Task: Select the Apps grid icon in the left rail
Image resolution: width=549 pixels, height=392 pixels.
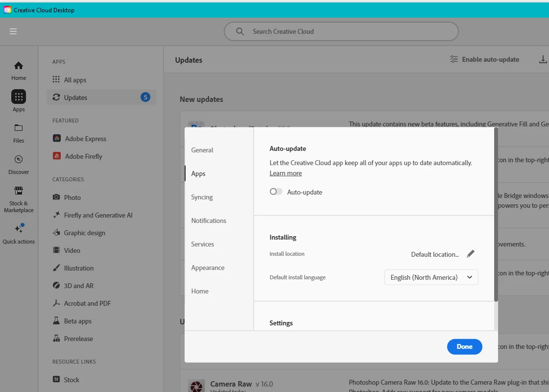Action: pyautogui.click(x=19, y=97)
